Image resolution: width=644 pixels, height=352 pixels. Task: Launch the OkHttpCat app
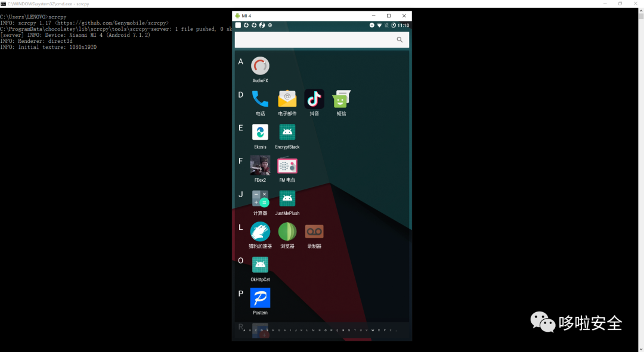pos(260,269)
